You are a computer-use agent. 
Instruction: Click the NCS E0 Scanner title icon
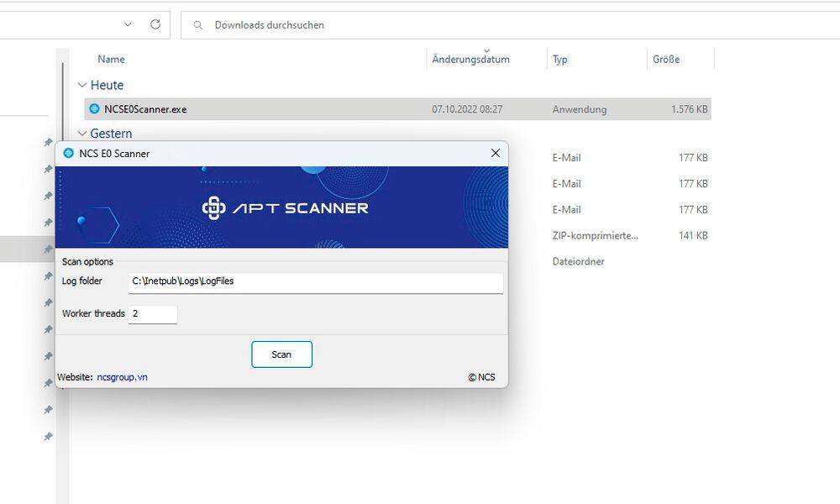coord(69,153)
